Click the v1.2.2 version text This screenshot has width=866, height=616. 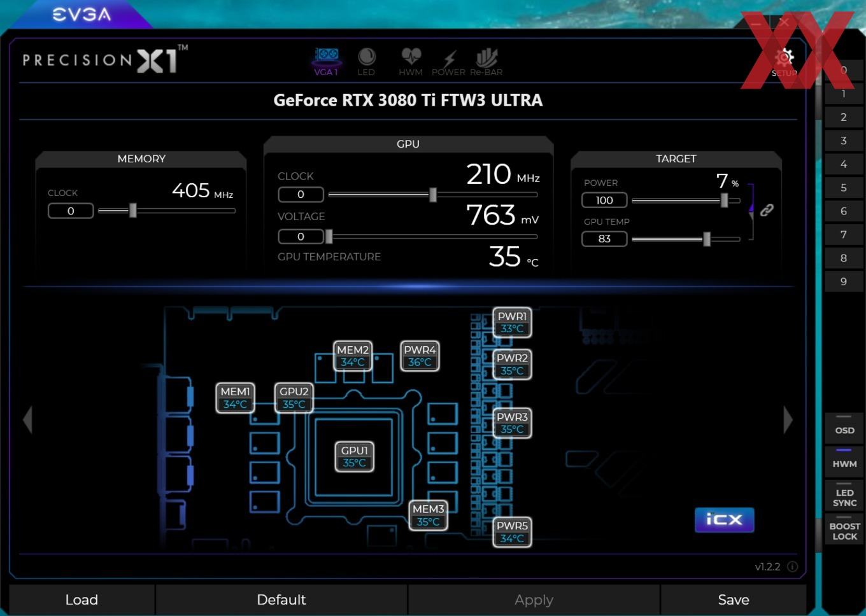(767, 566)
